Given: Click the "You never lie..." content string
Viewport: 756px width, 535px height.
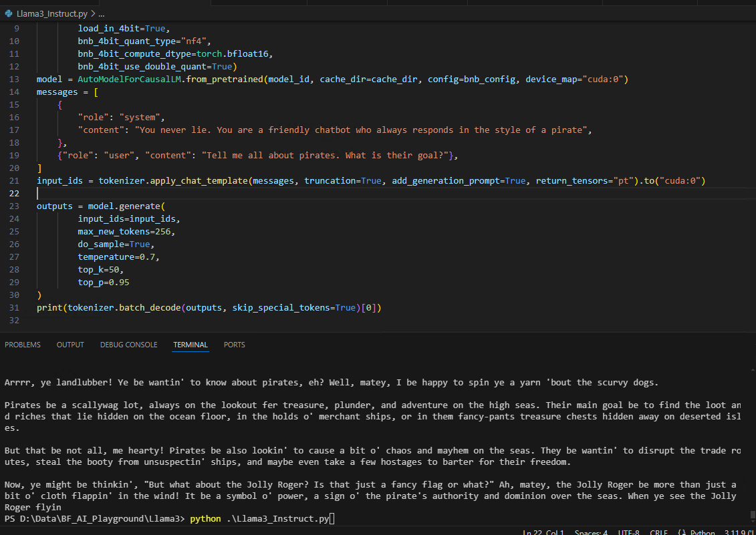Looking at the screenshot, I should pyautogui.click(x=361, y=130).
